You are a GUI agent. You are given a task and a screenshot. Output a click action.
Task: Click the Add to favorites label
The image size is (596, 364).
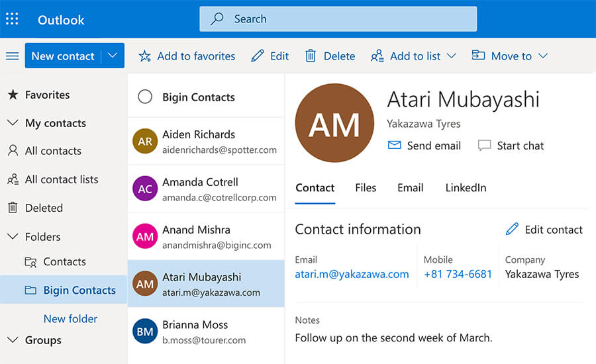click(196, 56)
